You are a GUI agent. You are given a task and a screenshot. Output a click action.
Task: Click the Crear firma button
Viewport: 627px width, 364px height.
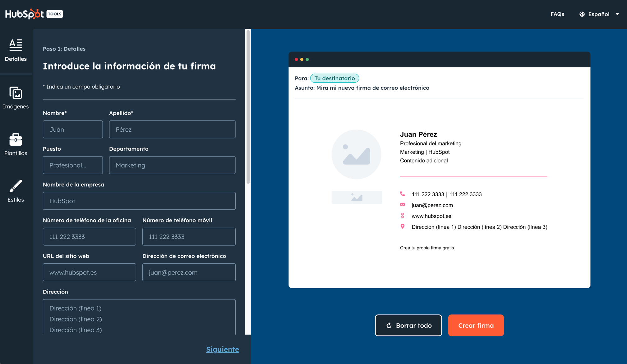pyautogui.click(x=476, y=325)
